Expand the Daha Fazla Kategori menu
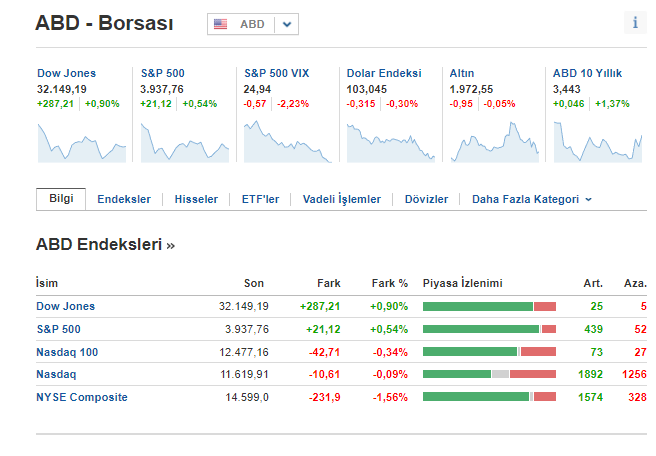Screen dimensions: 656x456 532,199
